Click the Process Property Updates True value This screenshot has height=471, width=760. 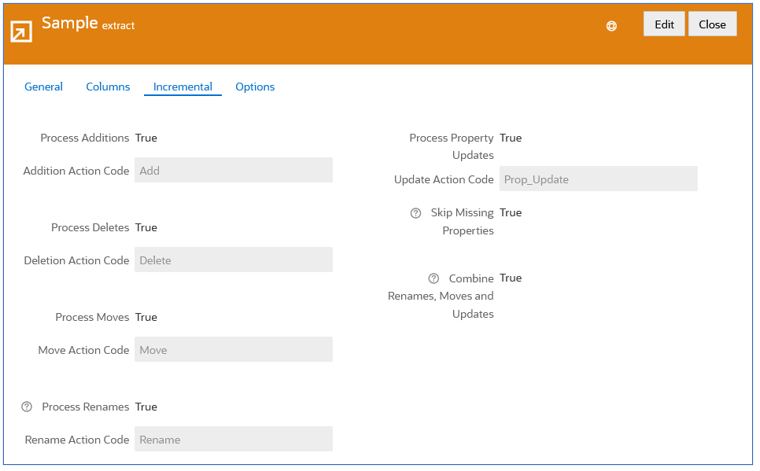click(511, 138)
